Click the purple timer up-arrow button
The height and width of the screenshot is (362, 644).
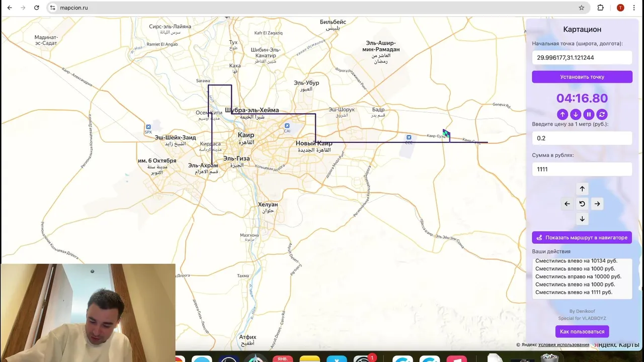click(562, 114)
